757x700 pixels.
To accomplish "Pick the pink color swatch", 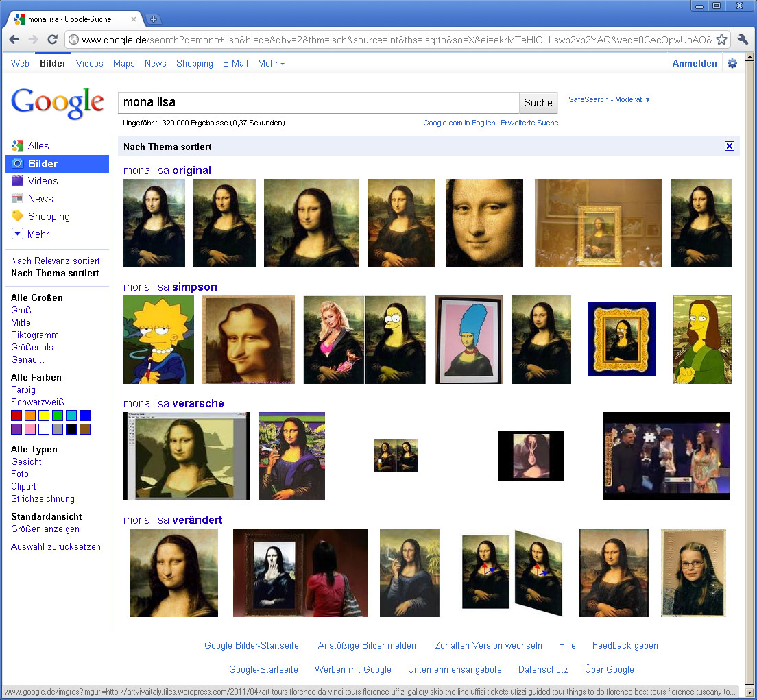I will tap(30, 429).
